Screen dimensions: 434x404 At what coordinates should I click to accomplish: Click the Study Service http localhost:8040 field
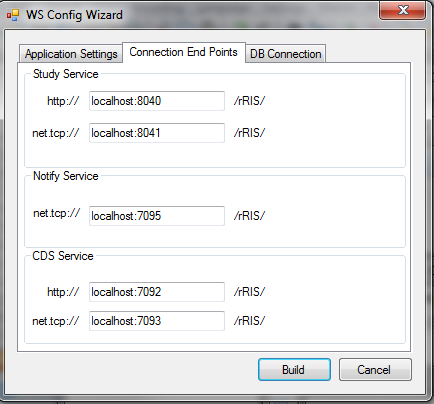pos(157,101)
